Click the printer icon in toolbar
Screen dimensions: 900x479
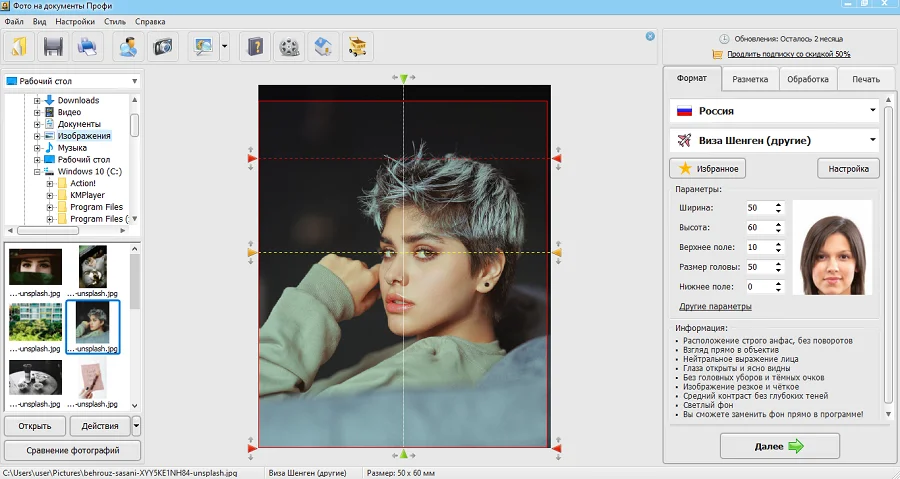[x=88, y=46]
